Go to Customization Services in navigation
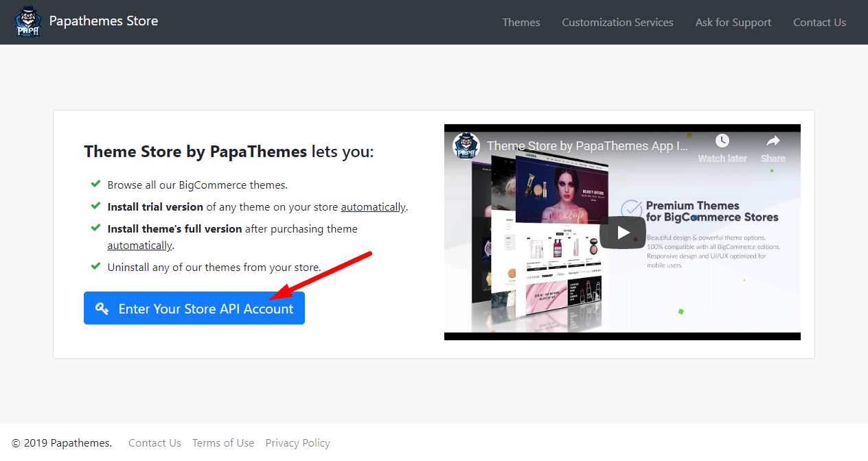868x461 pixels. click(617, 23)
